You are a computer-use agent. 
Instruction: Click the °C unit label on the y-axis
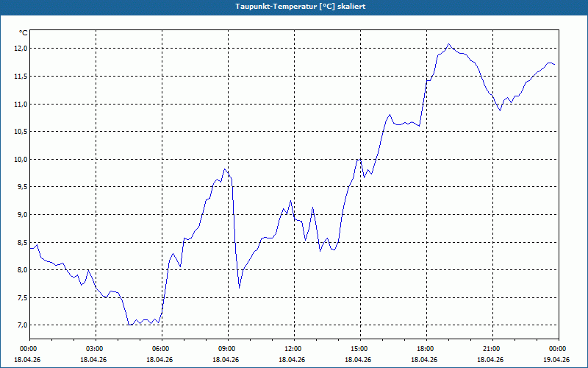coord(24,33)
